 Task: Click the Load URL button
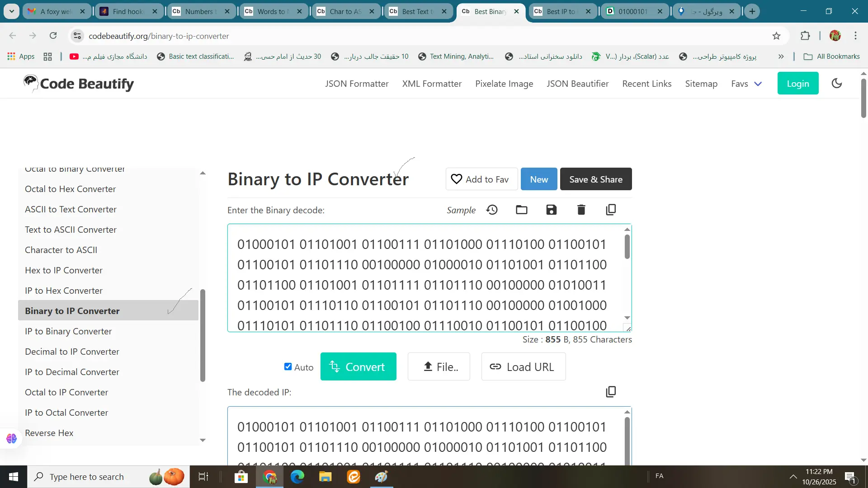[523, 366]
